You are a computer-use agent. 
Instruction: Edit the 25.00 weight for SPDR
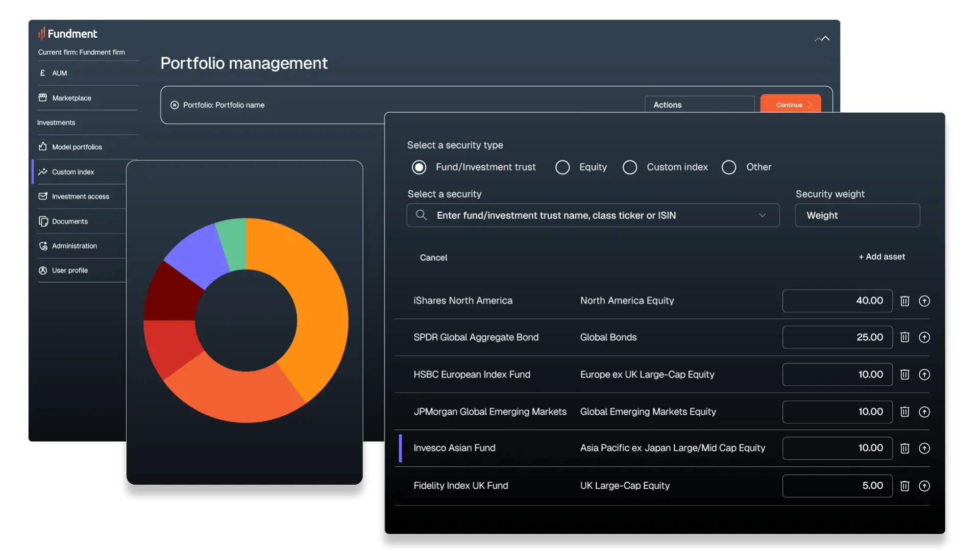tap(837, 337)
